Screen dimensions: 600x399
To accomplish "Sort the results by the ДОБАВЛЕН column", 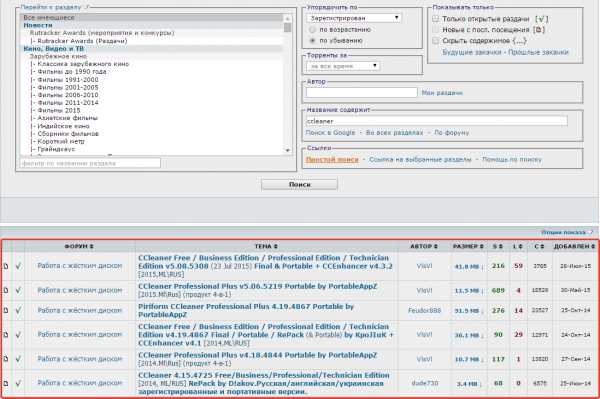I will (574, 246).
